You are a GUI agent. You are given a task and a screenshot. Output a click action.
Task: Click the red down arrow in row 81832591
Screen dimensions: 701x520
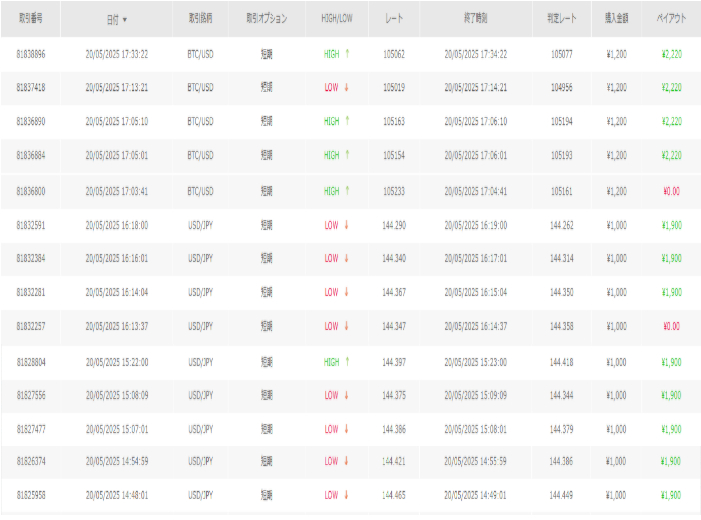[x=346, y=225]
